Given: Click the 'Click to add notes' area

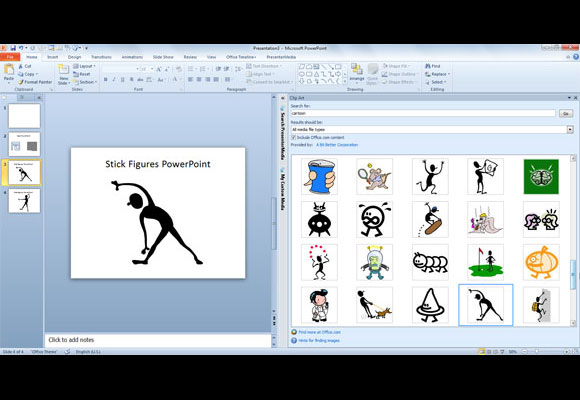Looking at the screenshot, I should coord(158,340).
